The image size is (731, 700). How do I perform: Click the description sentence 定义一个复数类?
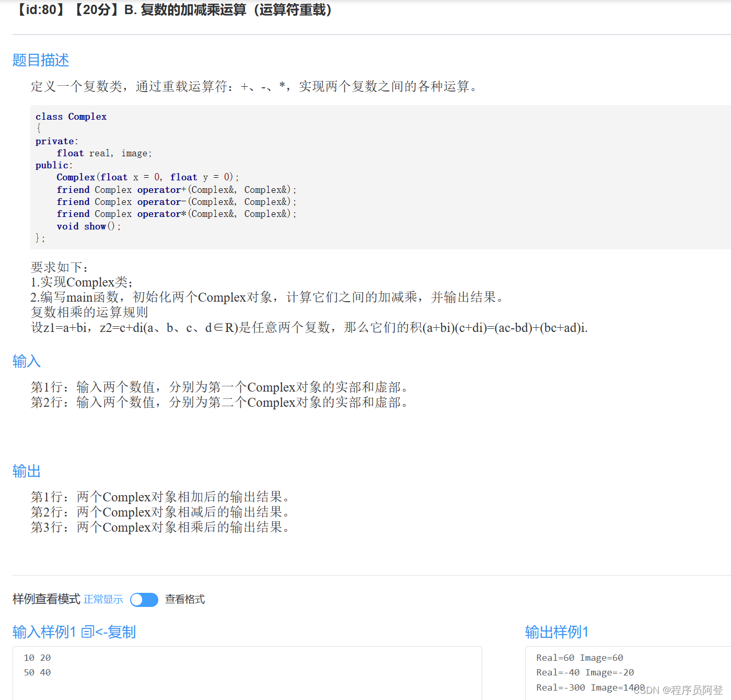tap(255, 86)
